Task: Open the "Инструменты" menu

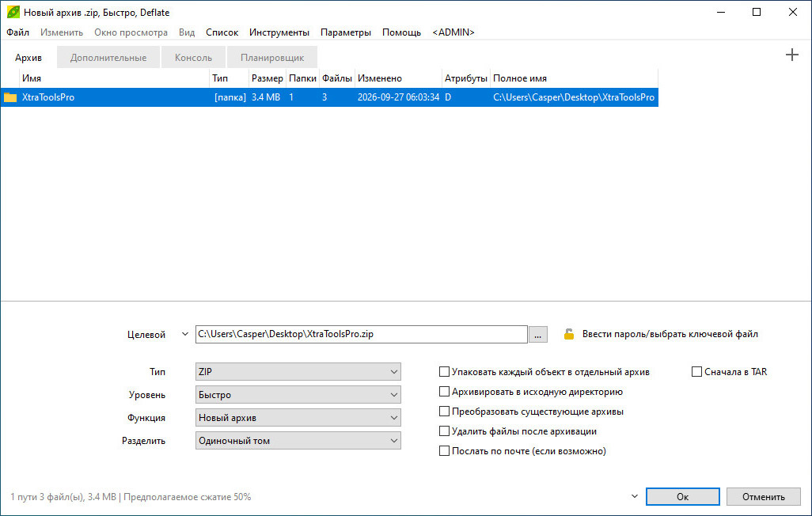Action: pyautogui.click(x=279, y=32)
